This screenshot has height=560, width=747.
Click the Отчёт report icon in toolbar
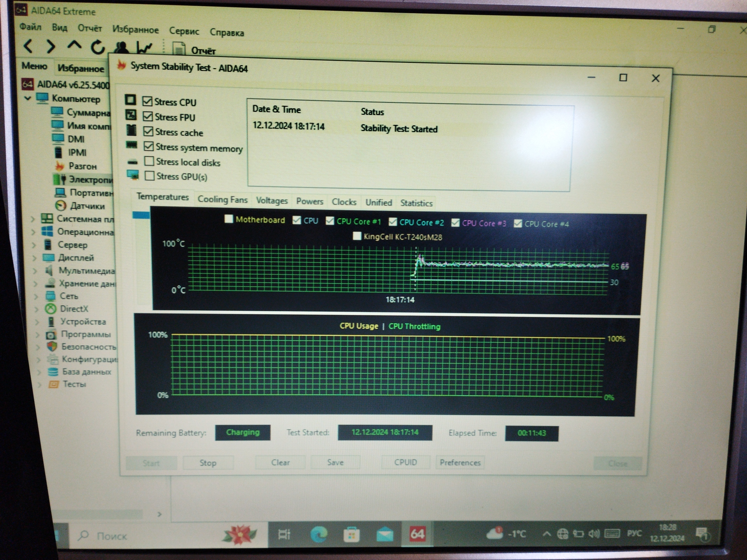click(179, 49)
